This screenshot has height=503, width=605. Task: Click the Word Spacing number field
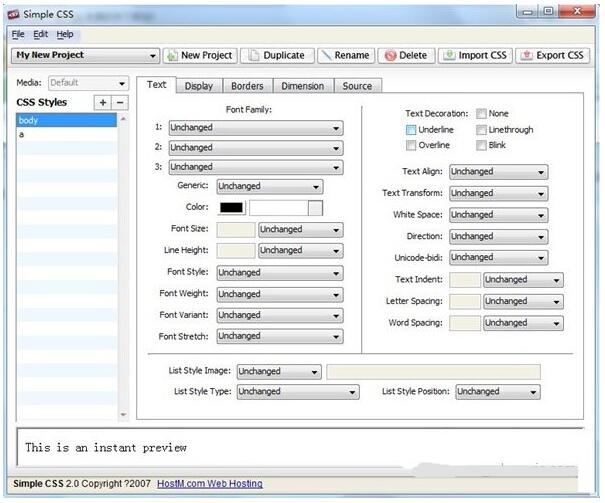pos(465,323)
